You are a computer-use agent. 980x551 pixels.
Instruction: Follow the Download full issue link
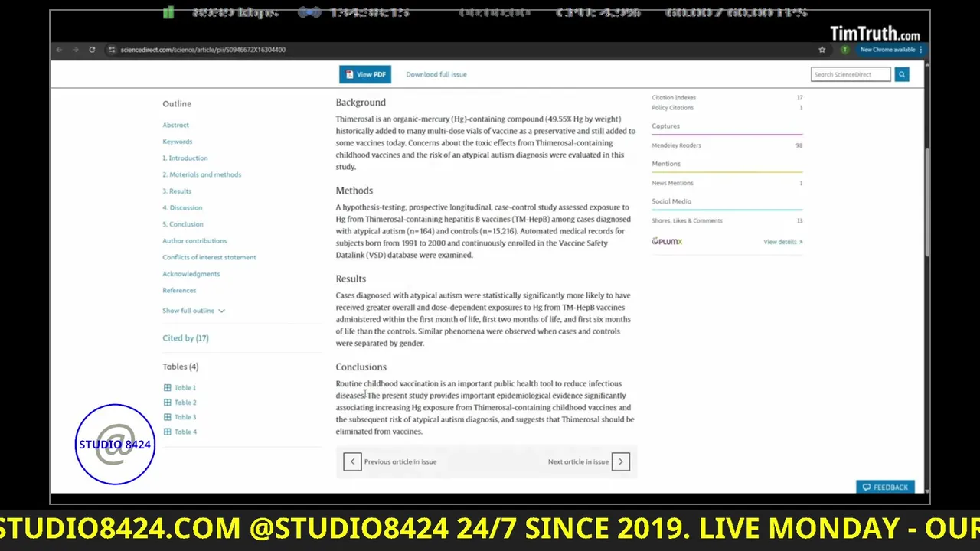point(436,74)
